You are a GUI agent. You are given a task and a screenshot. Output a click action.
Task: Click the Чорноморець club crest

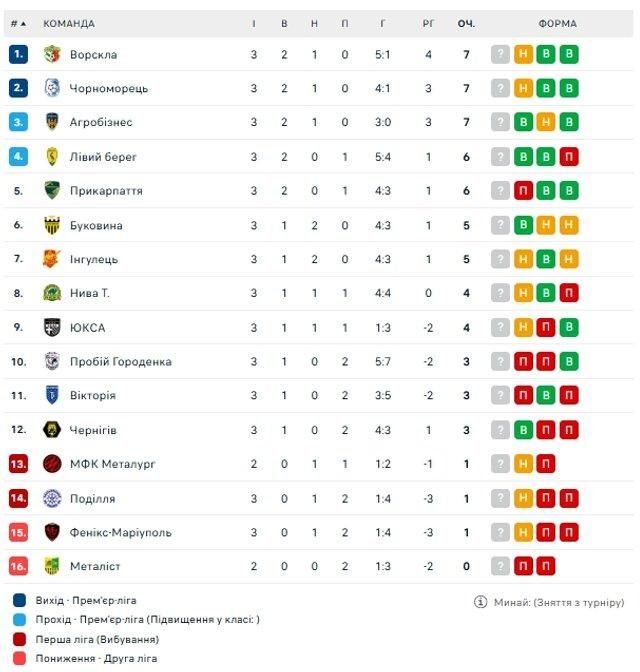click(52, 89)
